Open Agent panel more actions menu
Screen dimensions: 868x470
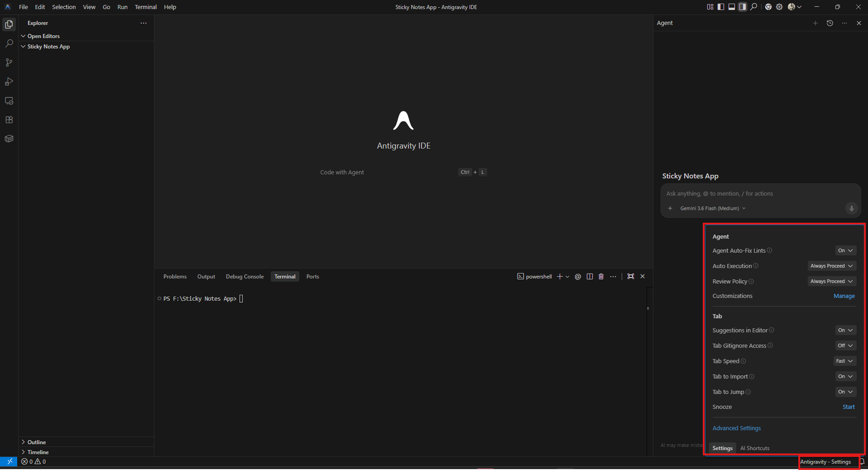[x=844, y=23]
